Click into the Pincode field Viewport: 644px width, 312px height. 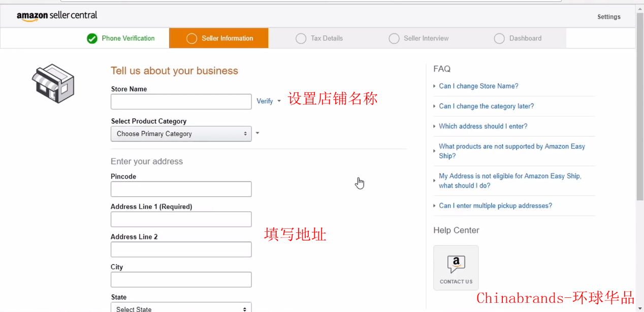[x=181, y=189]
